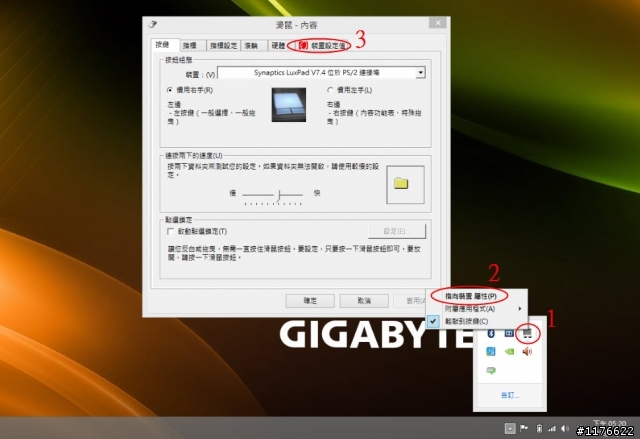640x439 pixels.
Task: Switch to the 滾輪 tab
Action: (252, 46)
